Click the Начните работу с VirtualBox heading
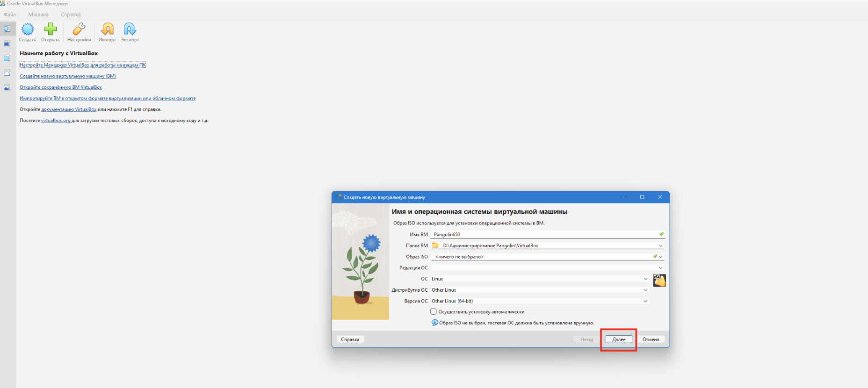The height and width of the screenshot is (388, 868). 59,53
